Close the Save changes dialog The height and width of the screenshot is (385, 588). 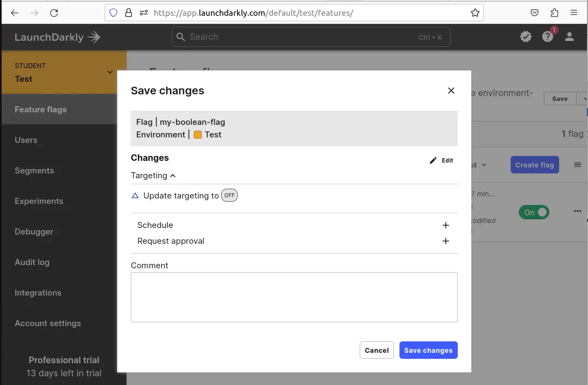point(451,91)
